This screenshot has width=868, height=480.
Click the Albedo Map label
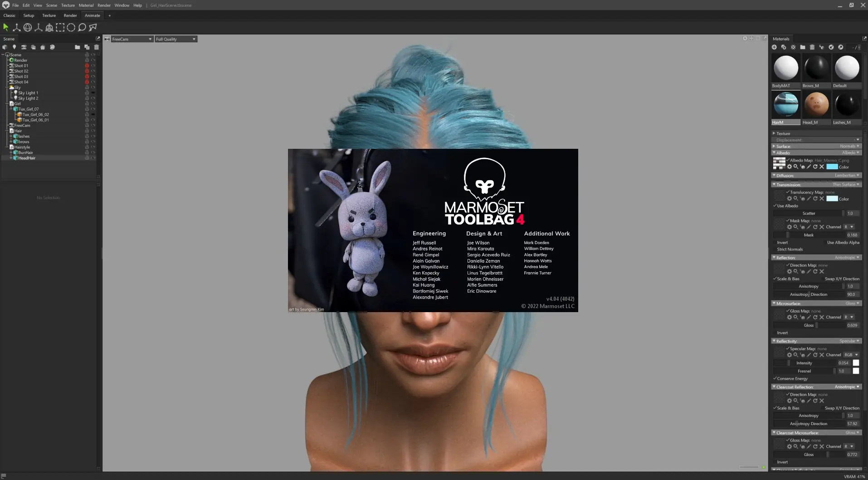(802, 160)
